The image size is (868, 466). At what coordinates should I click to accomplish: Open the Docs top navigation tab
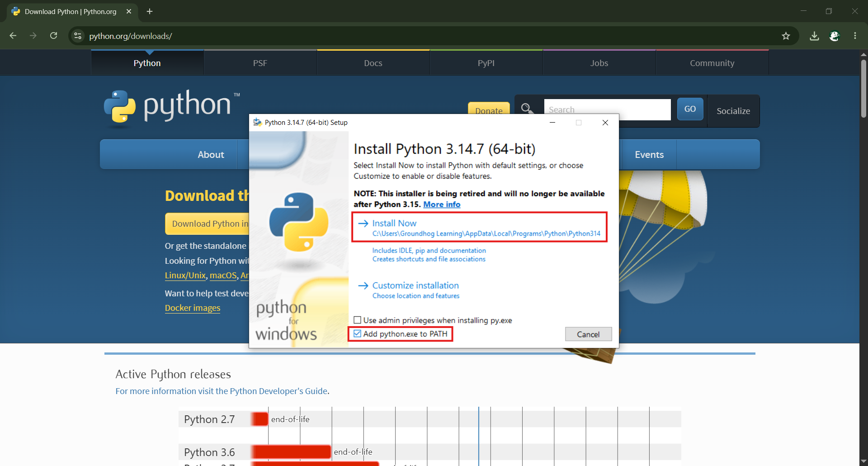(373, 63)
